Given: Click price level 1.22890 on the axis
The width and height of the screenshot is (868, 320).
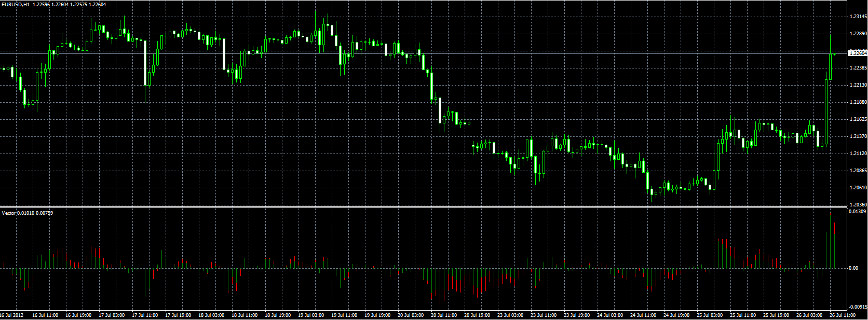Looking at the screenshot, I should click(858, 34).
